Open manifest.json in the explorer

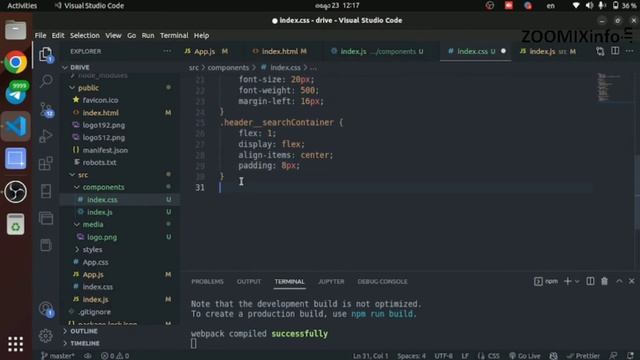pos(105,150)
